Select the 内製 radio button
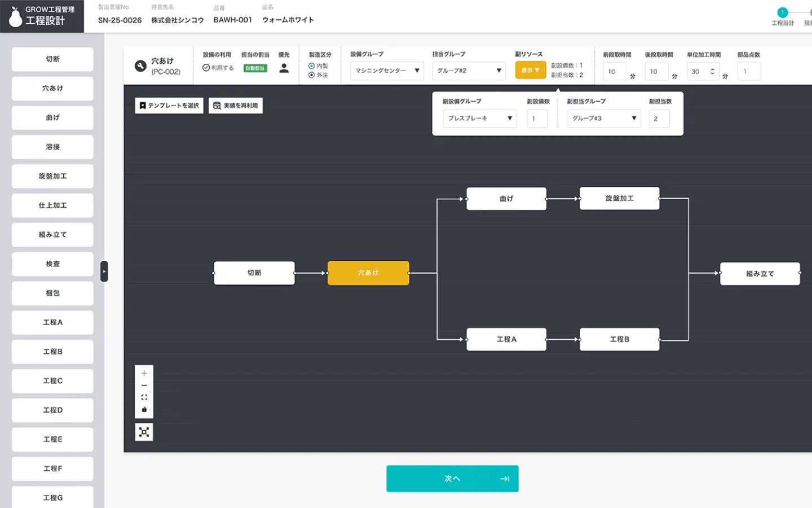This screenshot has width=812, height=508. (x=311, y=66)
